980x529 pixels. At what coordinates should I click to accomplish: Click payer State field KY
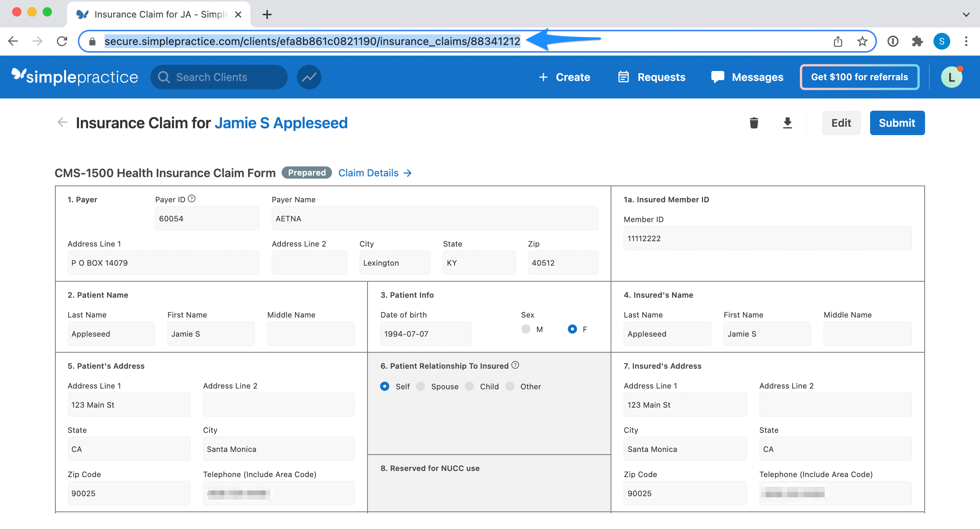point(479,263)
